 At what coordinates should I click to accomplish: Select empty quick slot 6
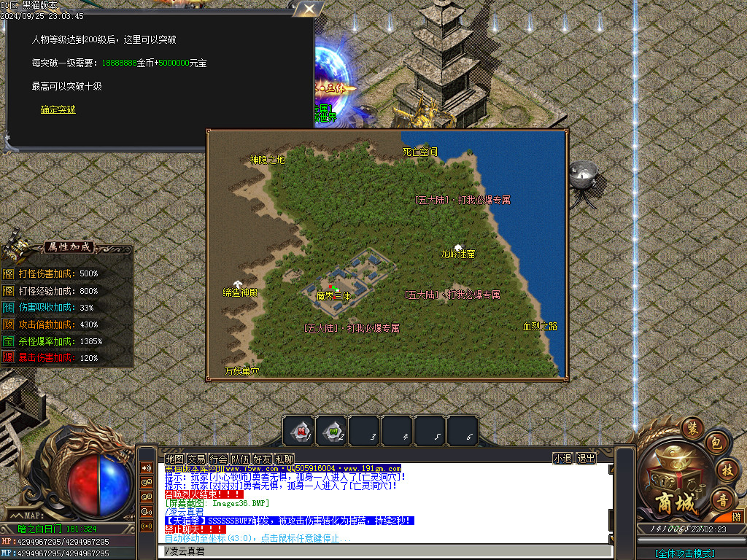[x=463, y=432]
